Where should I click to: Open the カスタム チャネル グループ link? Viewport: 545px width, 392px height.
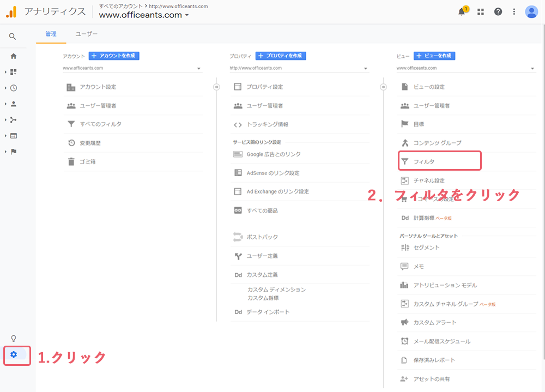pyautogui.click(x=446, y=304)
